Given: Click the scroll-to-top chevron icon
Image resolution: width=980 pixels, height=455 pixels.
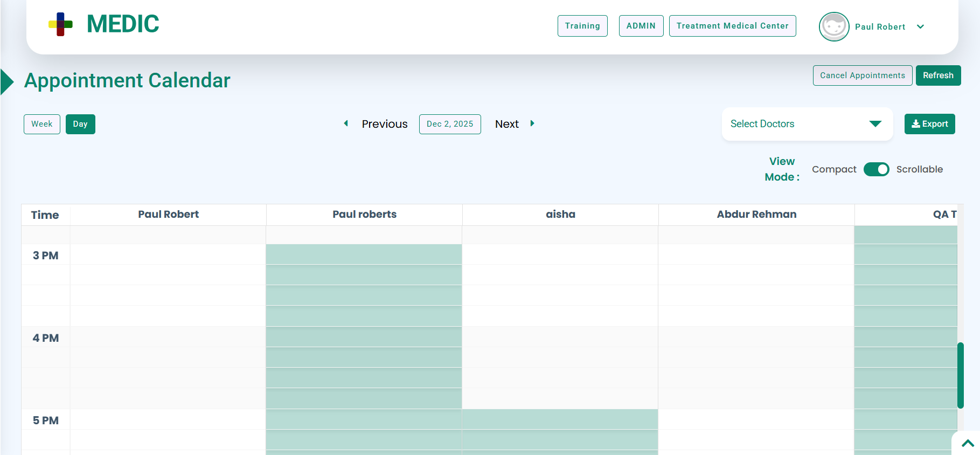Looking at the screenshot, I should point(968,443).
